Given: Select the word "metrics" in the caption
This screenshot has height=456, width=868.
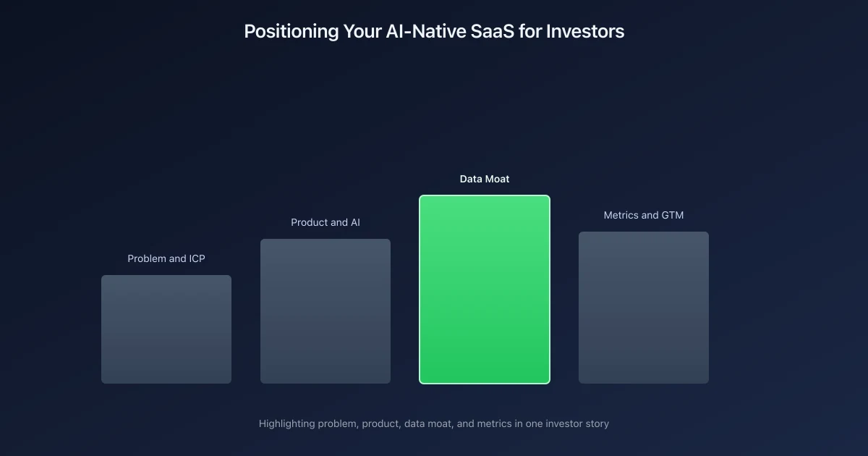Looking at the screenshot, I should (x=495, y=423).
